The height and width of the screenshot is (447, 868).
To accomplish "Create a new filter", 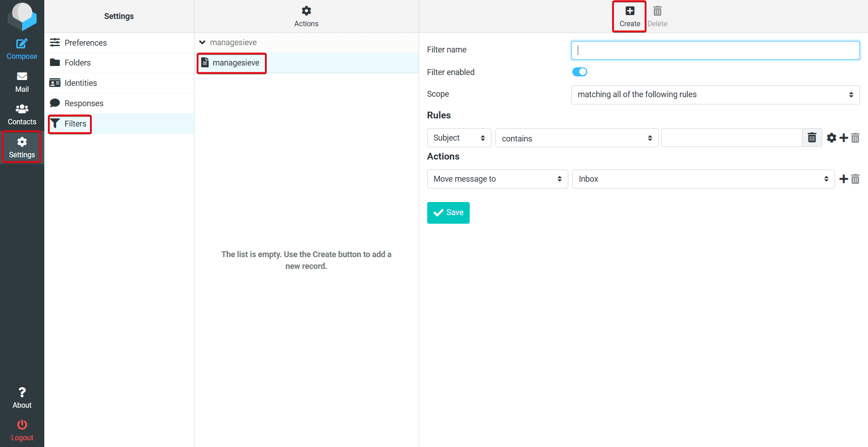I will click(629, 16).
